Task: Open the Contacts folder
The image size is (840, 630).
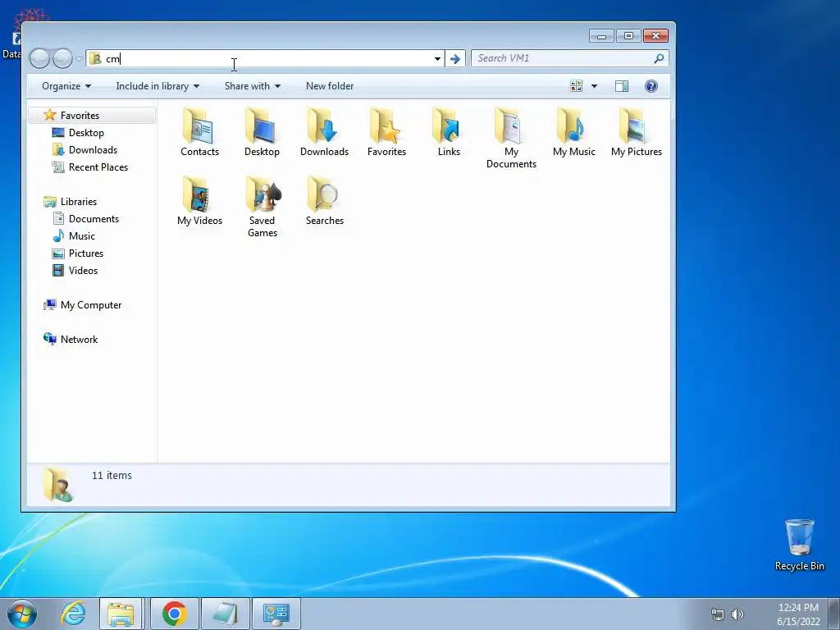Action: click(199, 132)
